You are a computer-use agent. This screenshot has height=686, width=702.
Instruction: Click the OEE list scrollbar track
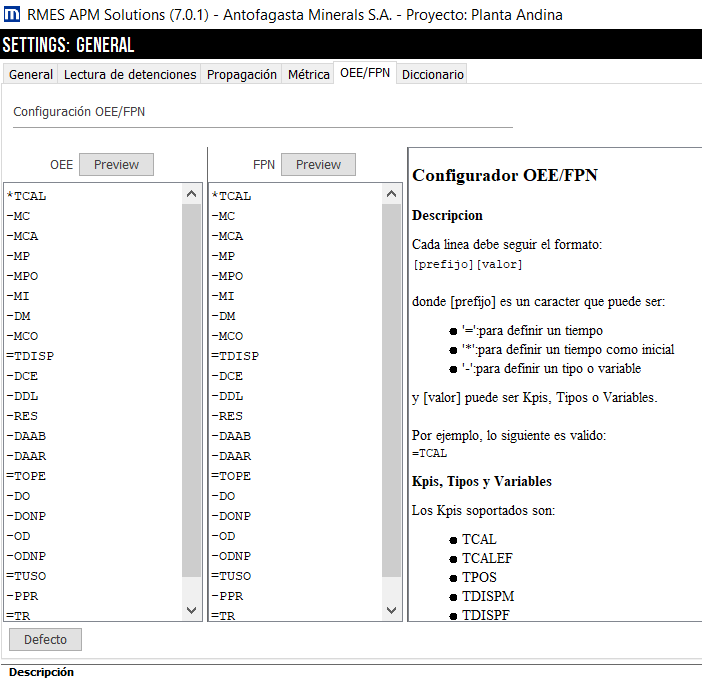click(192, 400)
